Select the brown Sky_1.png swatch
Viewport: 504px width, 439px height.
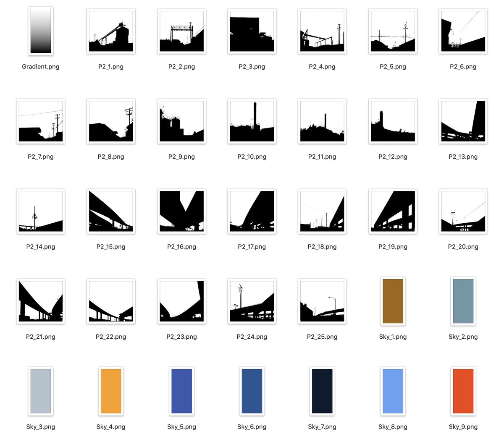pos(393,301)
